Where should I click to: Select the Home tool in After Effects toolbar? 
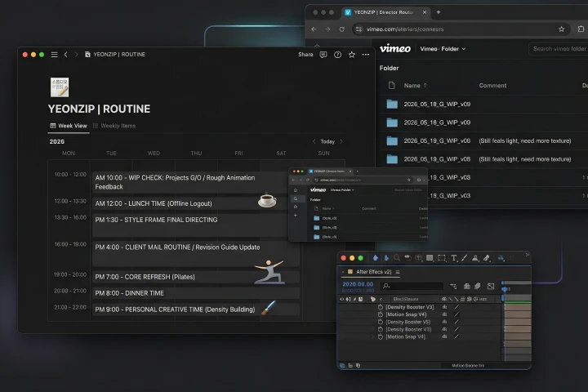click(376, 258)
